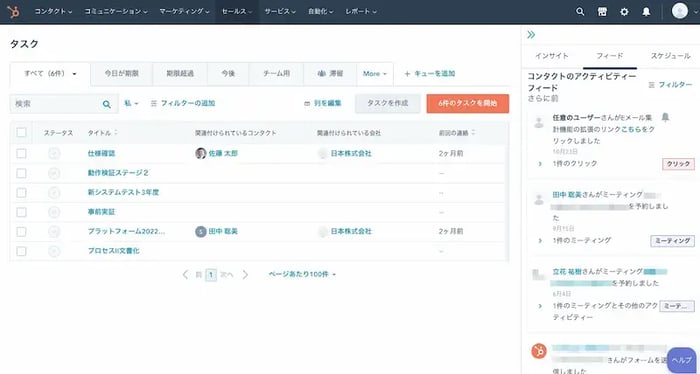Click タスクを作成 button
700x374 pixels.
388,104
